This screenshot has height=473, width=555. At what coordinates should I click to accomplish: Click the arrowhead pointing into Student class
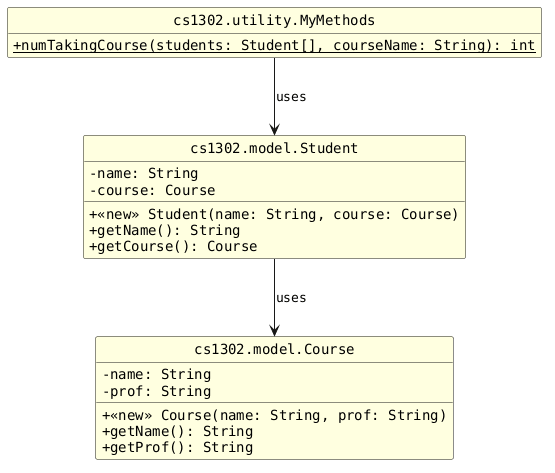(x=274, y=130)
